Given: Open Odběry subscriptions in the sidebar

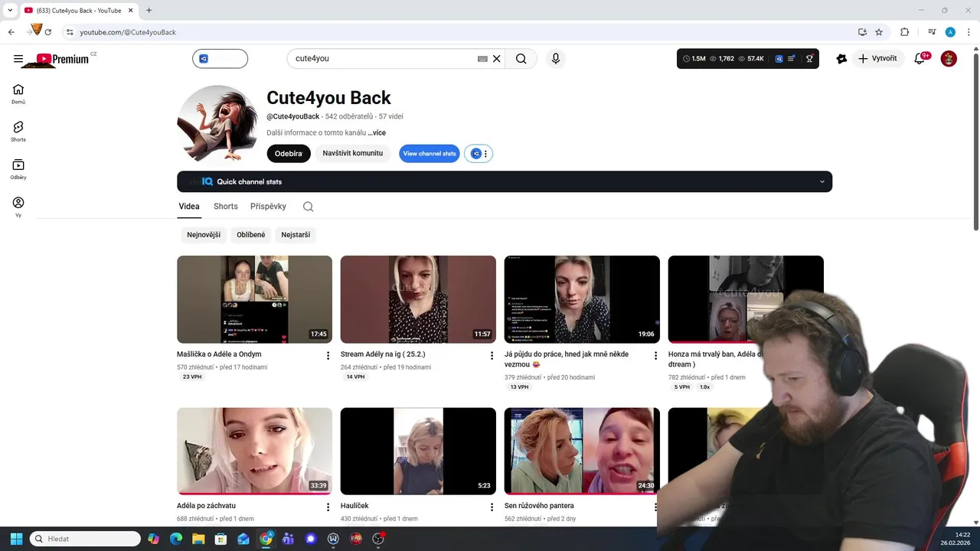Looking at the screenshot, I should [x=18, y=169].
